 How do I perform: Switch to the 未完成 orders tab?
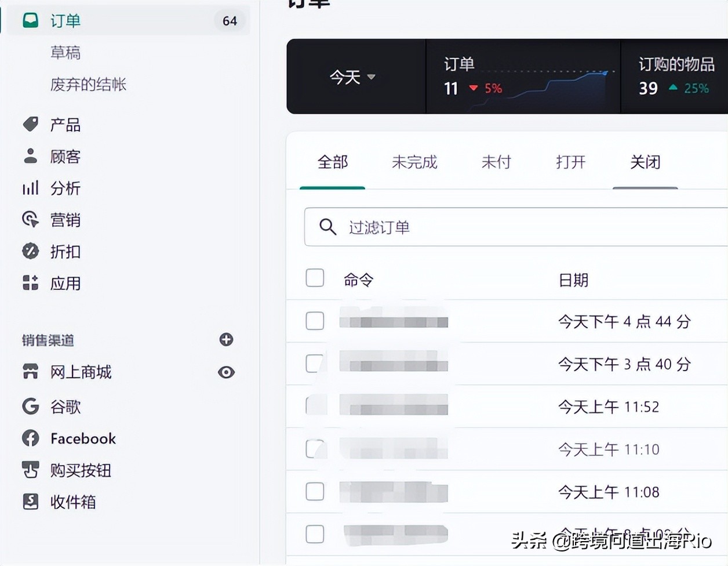(x=414, y=163)
